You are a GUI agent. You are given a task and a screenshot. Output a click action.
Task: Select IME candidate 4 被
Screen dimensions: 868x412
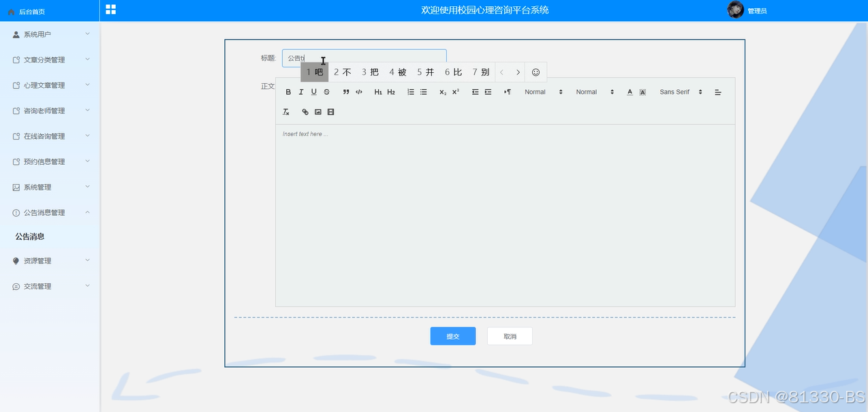[x=398, y=72]
